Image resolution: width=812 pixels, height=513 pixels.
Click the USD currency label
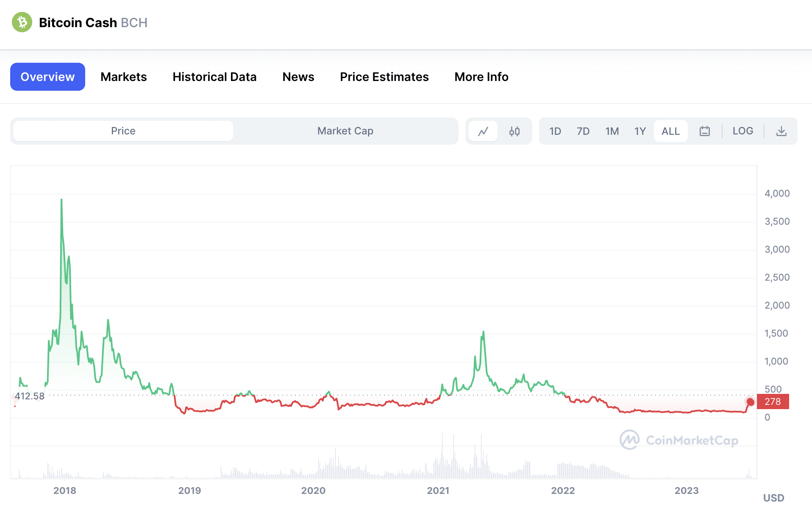[x=773, y=498]
